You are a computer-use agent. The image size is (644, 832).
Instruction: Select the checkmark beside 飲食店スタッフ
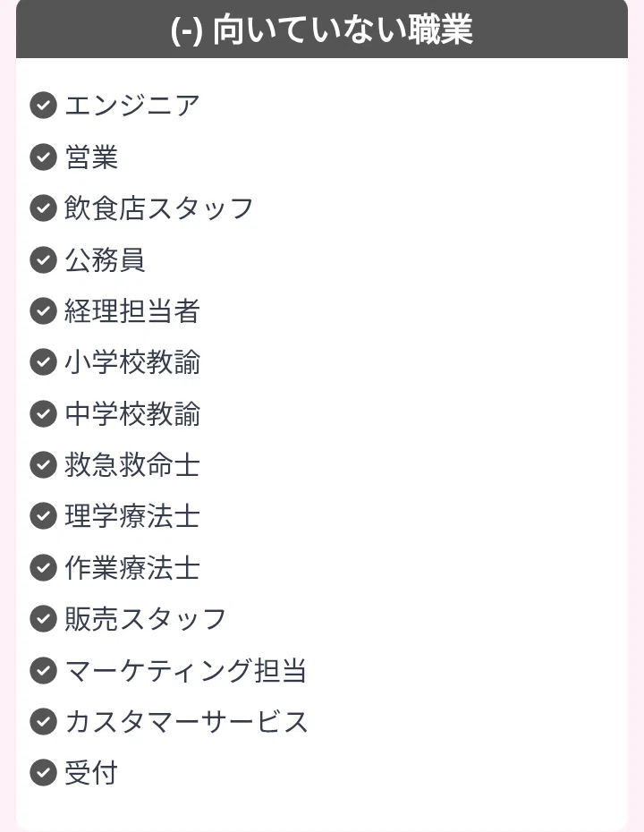[44, 208]
